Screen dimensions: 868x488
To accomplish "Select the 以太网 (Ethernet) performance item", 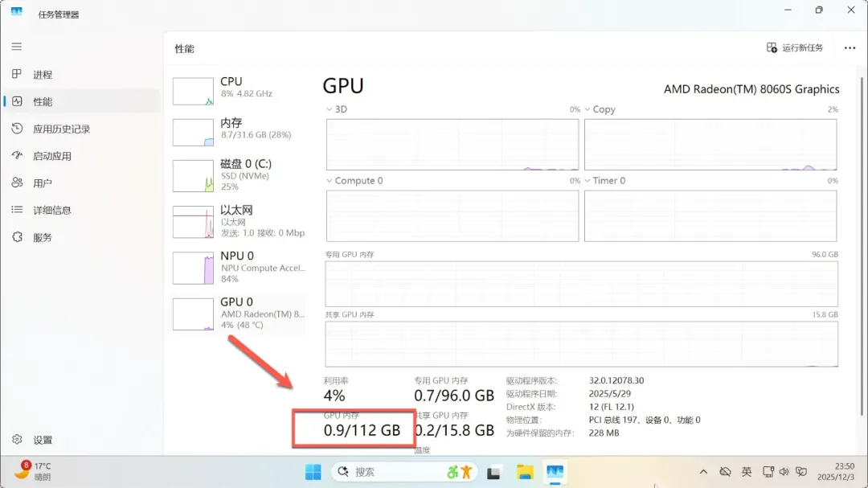I will coord(240,222).
